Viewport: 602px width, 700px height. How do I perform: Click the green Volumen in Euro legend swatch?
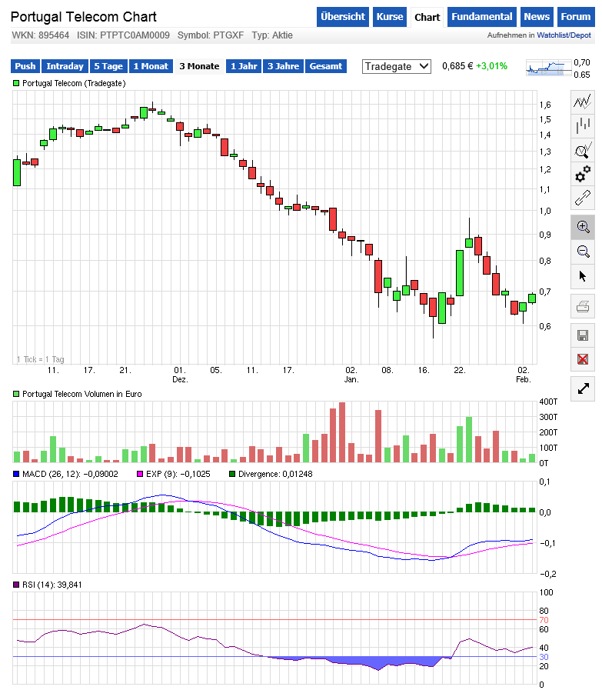click(x=16, y=394)
